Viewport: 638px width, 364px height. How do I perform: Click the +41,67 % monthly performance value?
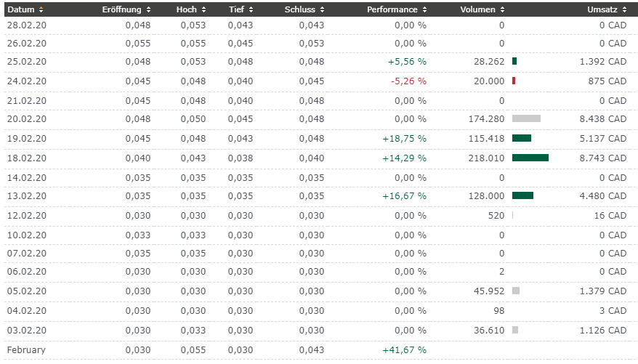pos(404,350)
